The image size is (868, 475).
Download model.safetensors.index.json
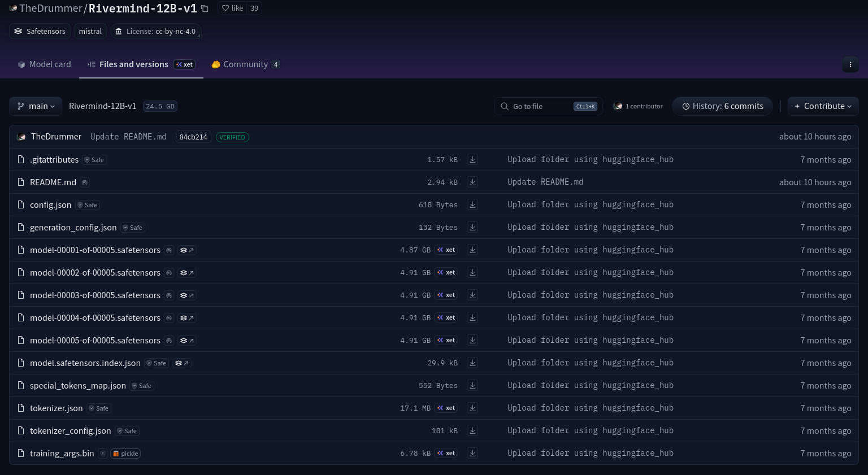[x=472, y=363]
